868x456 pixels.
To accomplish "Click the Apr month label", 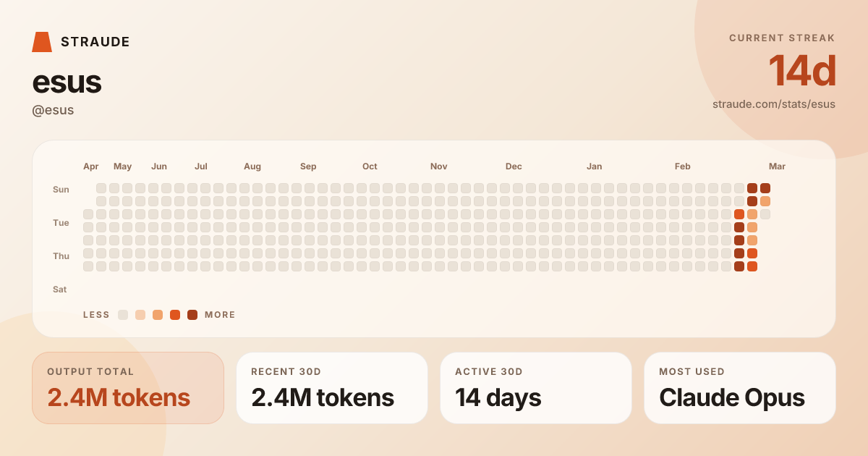I will 90,166.
